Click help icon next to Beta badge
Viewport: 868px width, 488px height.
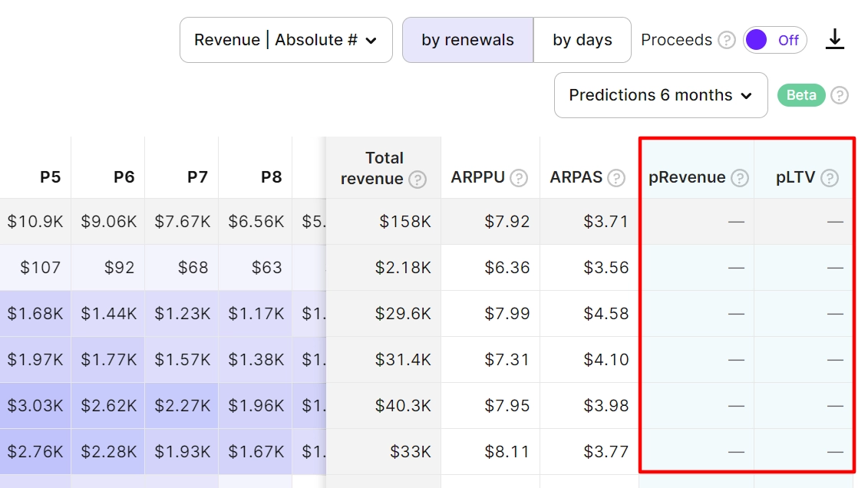[x=839, y=95]
